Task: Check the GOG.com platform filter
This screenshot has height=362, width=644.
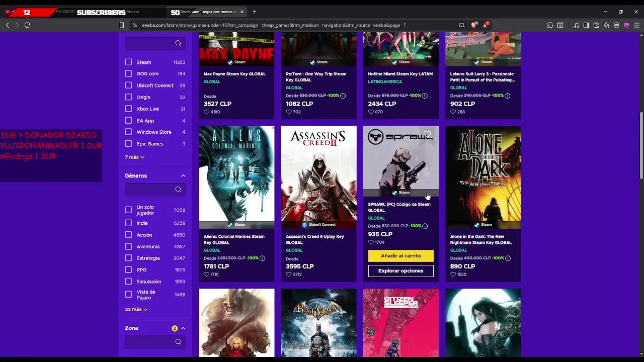Action: click(128, 73)
